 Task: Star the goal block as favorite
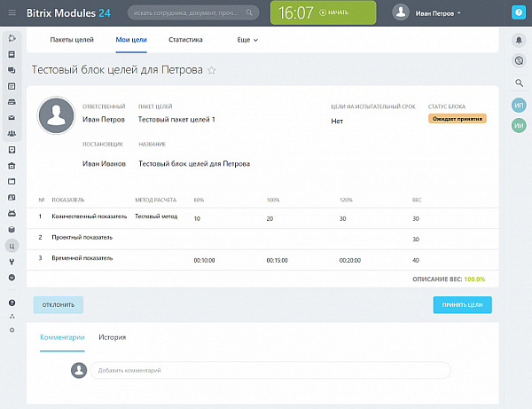click(211, 69)
